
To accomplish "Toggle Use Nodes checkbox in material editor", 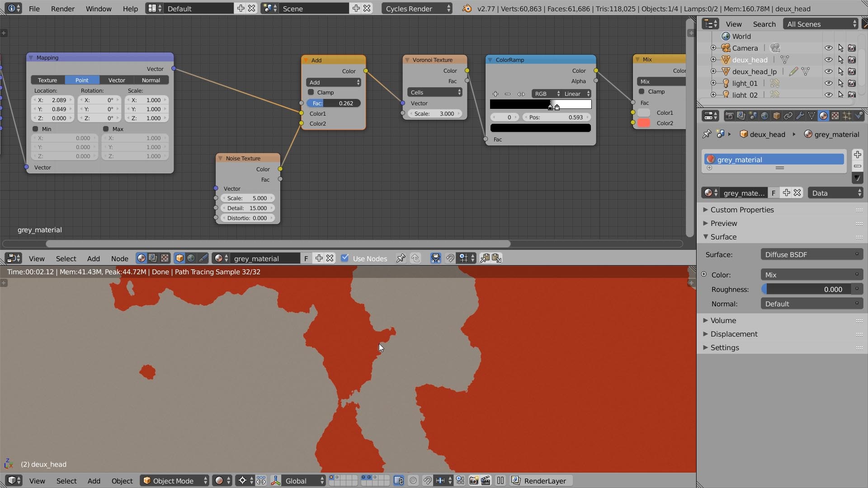I will coord(344,258).
